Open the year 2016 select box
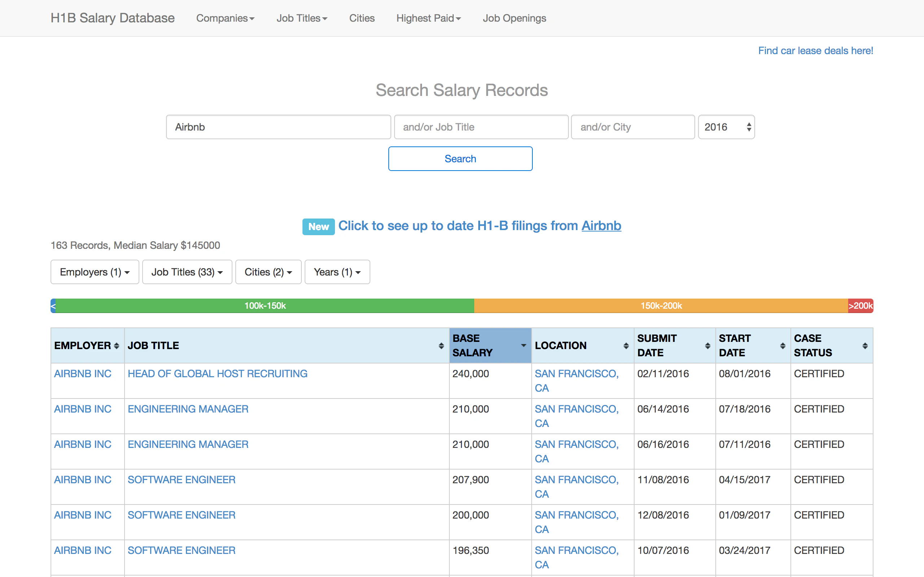The image size is (924, 577). tap(726, 127)
